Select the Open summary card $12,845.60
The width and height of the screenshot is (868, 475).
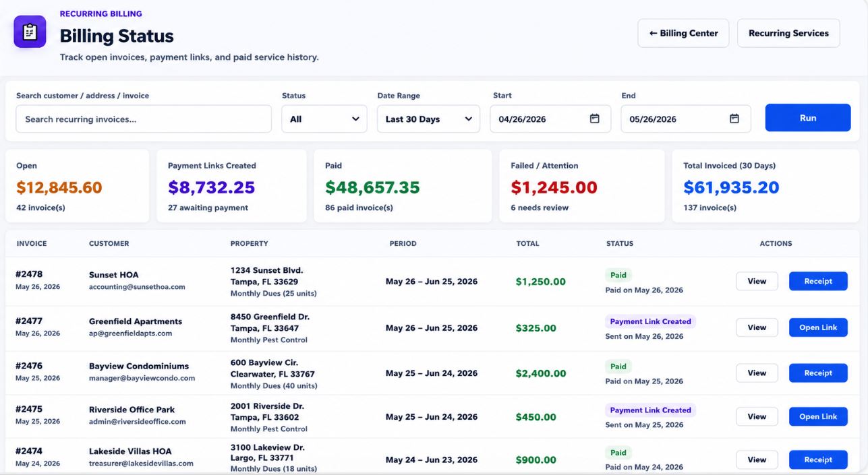click(78, 186)
